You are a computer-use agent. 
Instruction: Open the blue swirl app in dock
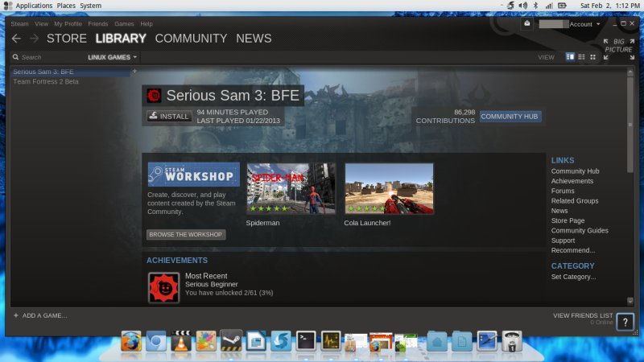click(x=281, y=341)
